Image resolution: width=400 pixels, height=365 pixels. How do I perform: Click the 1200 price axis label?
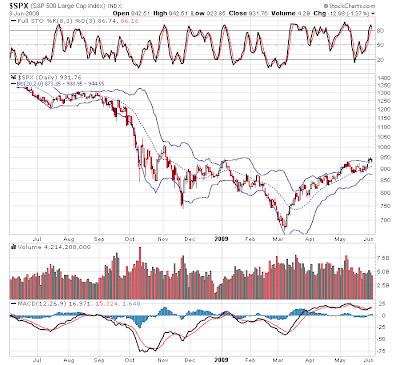pyautogui.click(x=383, y=109)
